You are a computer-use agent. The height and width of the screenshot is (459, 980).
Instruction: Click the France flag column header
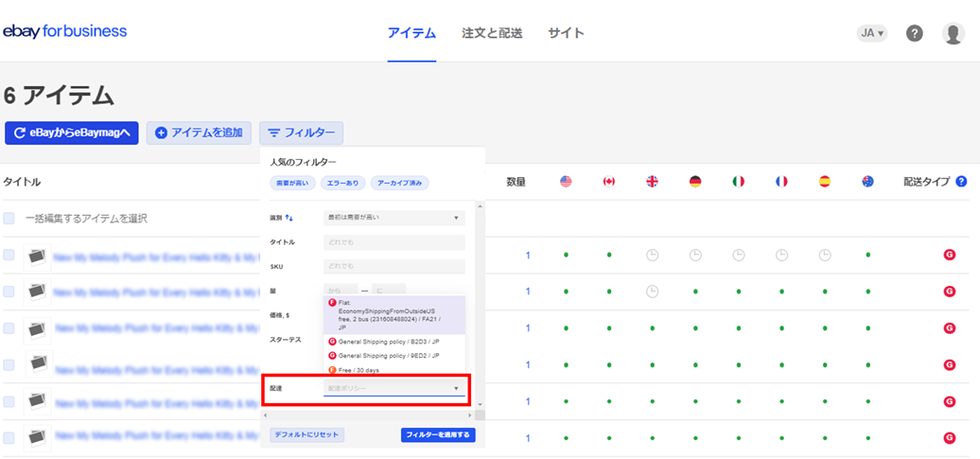click(781, 182)
